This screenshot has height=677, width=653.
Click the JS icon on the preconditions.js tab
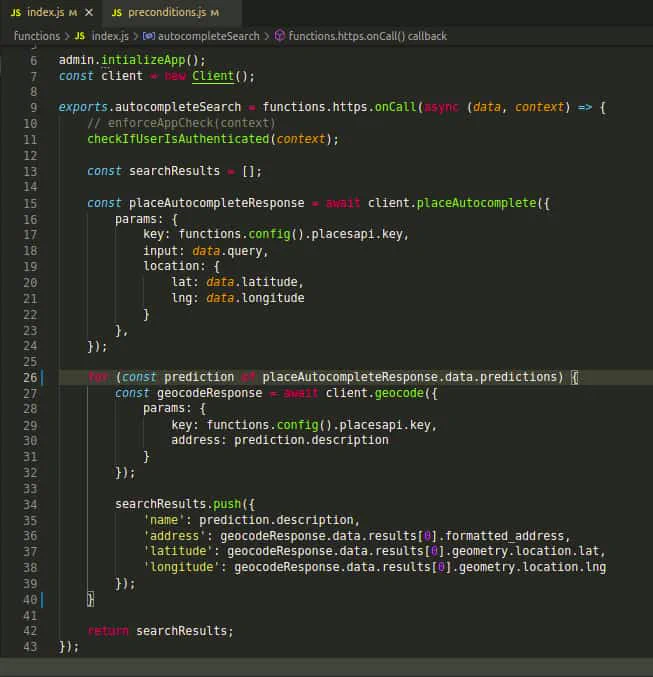117,13
